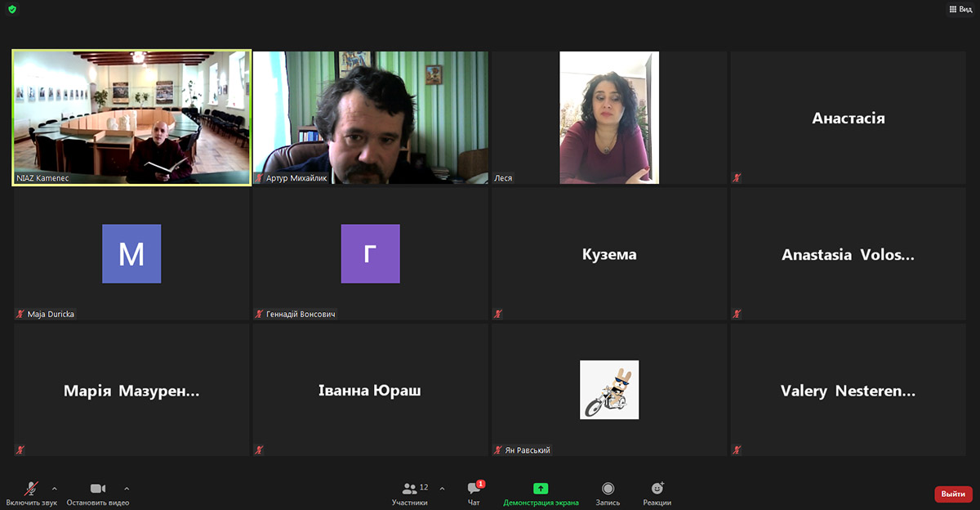Leave meeting with red Выйти button

point(952,494)
